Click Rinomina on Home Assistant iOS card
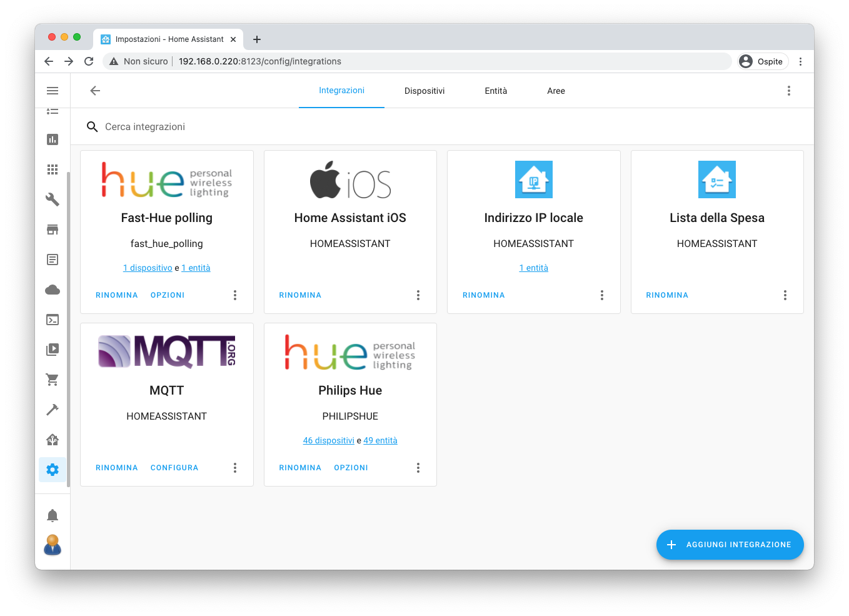 pos(300,295)
